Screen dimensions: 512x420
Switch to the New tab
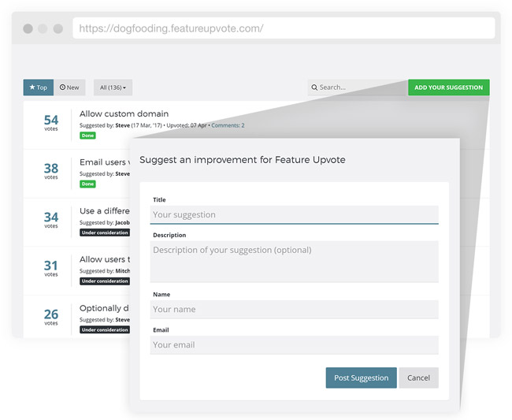point(69,87)
